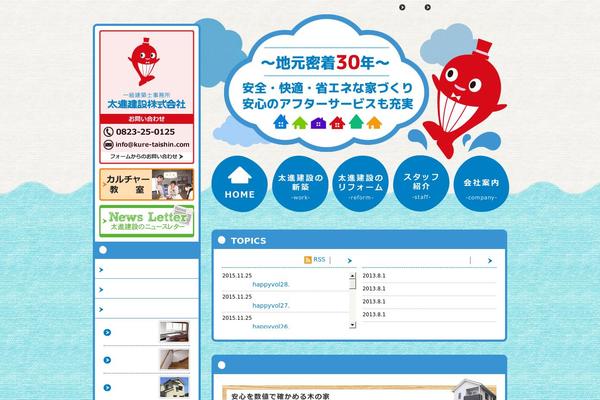Click the arrow icon beside the staircase thumbnail
600x400 pixels.
click(x=107, y=360)
